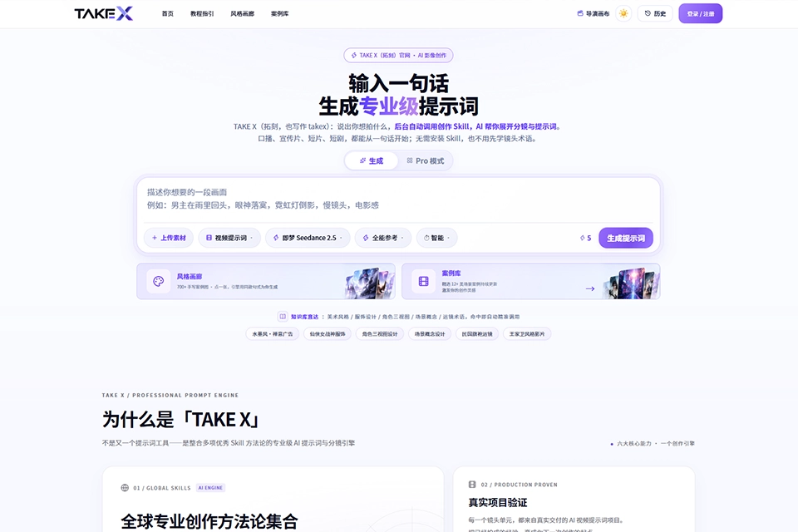Click the TAKEX logo in the header
This screenshot has width=798, height=532.
103,14
